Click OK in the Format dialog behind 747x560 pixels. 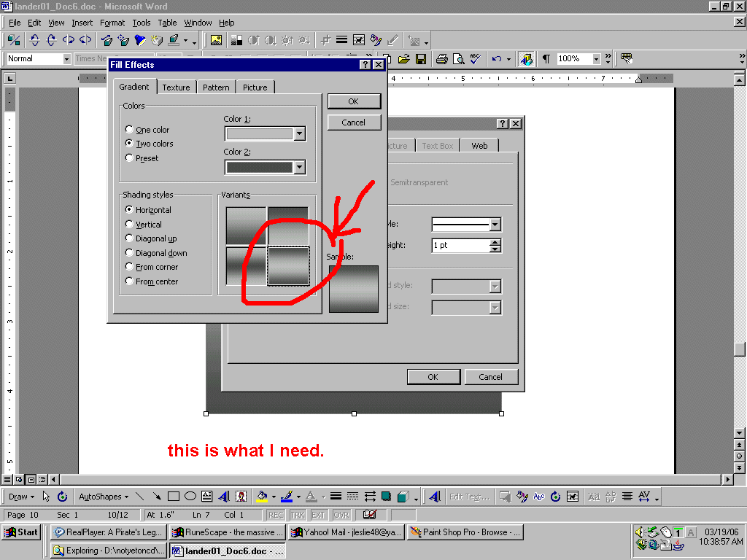pos(433,377)
